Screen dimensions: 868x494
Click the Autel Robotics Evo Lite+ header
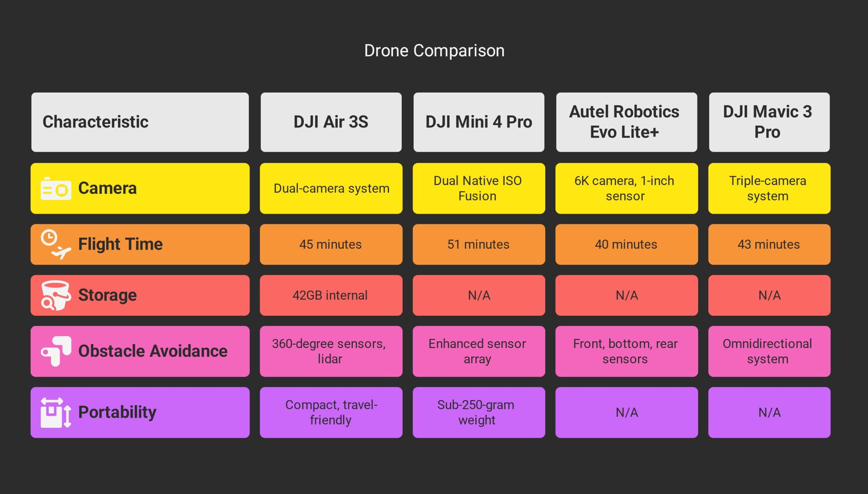[626, 122]
